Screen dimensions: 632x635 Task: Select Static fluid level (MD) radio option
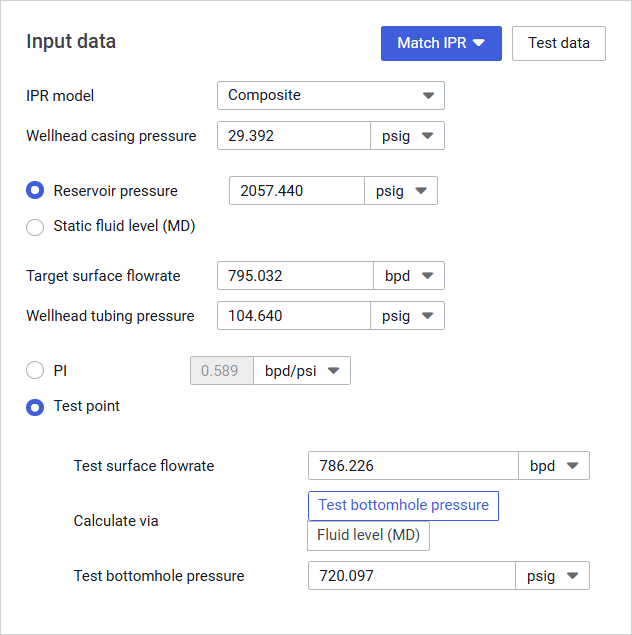35,227
